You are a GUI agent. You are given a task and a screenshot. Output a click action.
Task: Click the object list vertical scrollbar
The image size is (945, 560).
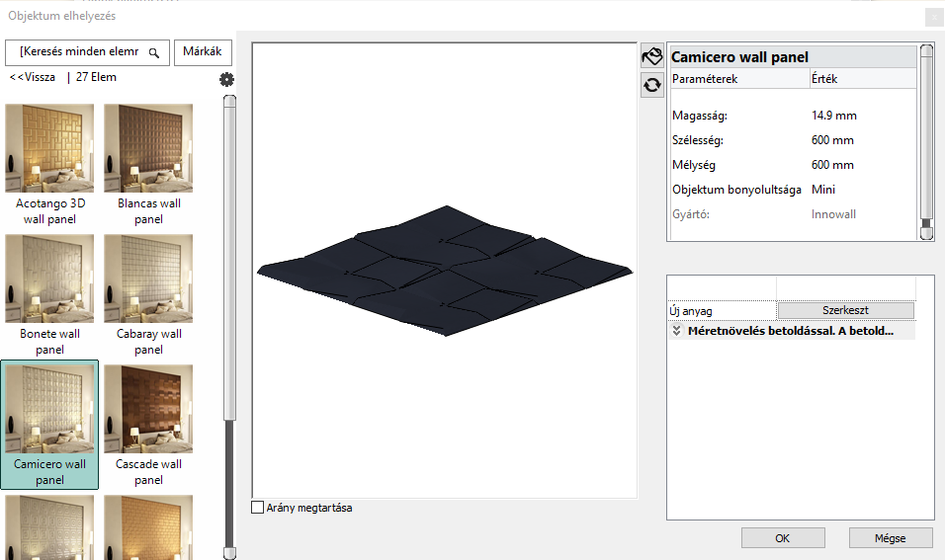click(x=229, y=327)
